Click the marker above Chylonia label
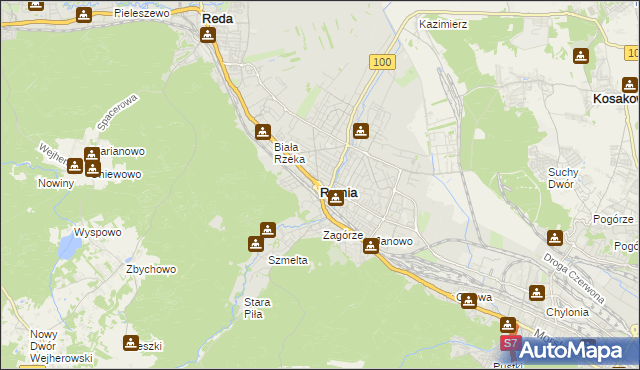 pos(537,293)
